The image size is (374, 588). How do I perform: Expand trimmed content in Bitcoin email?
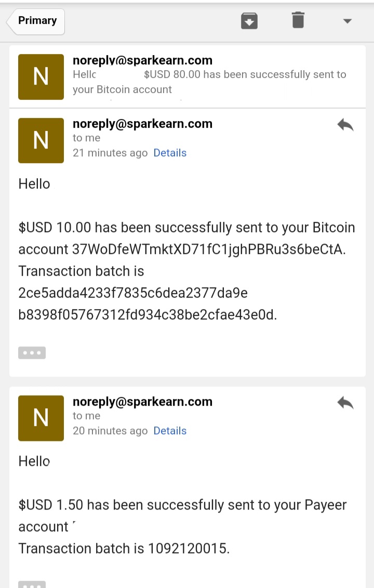[x=32, y=353]
